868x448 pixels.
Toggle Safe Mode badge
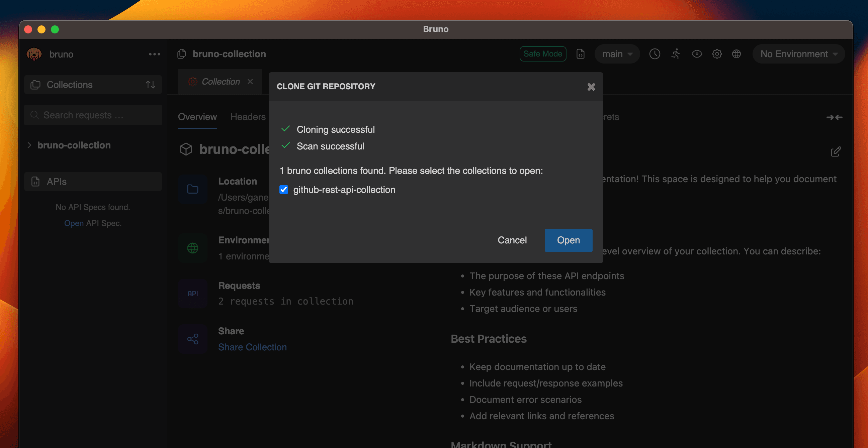[x=542, y=54]
